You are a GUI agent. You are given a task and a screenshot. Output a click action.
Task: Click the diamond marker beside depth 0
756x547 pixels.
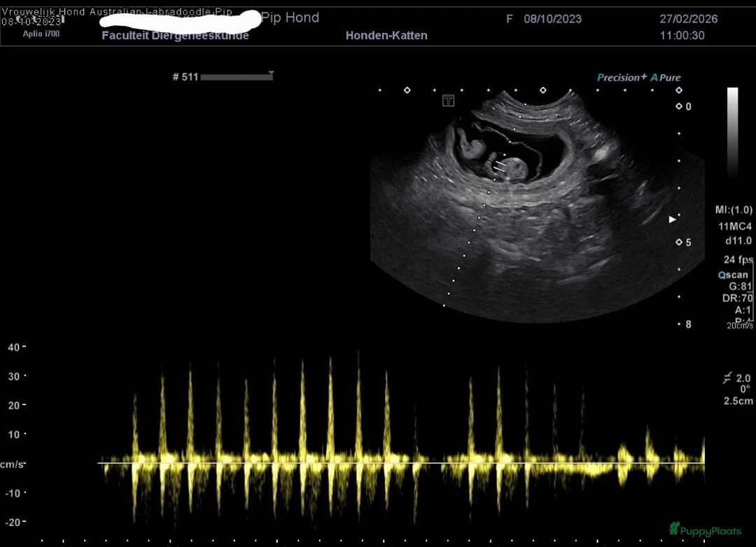tap(678, 106)
